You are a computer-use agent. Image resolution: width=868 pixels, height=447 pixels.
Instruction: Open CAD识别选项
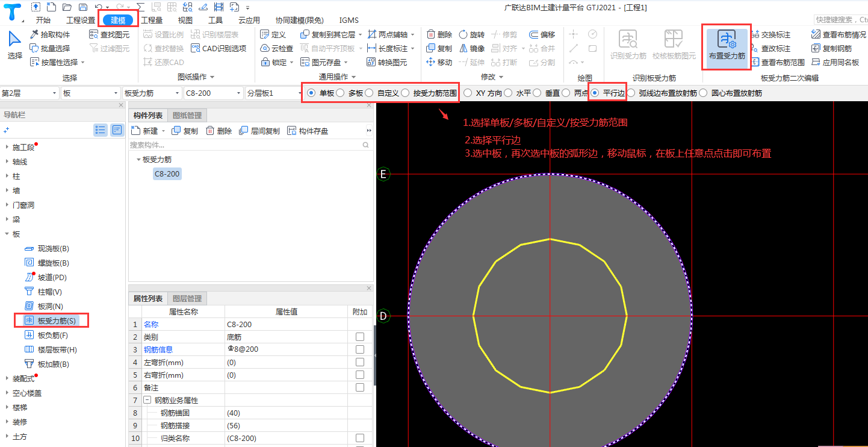pos(219,48)
